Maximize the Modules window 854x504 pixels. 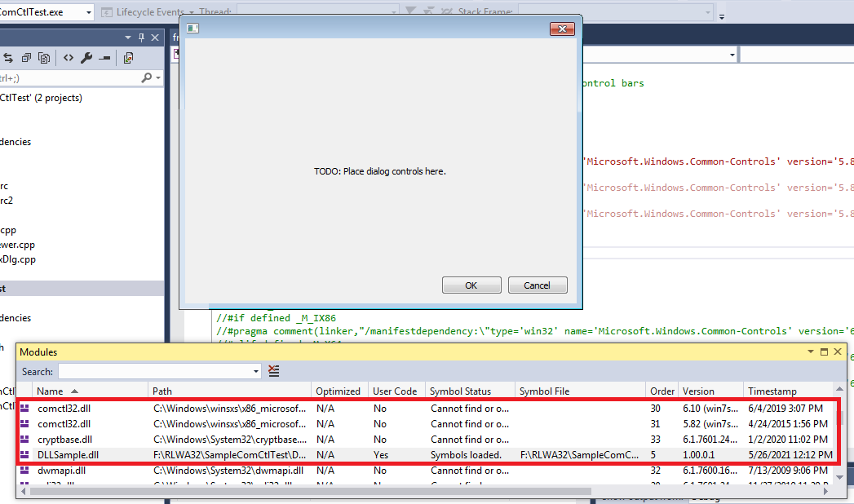coord(824,351)
